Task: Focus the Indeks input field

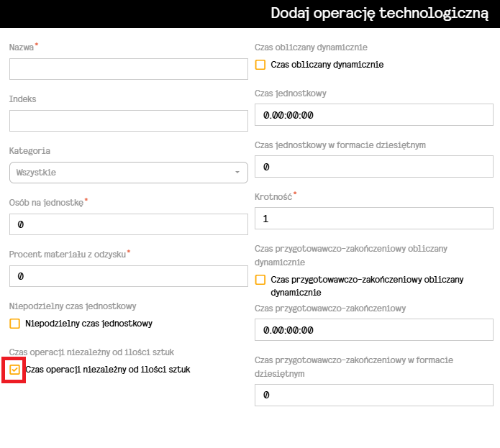Action: (x=128, y=121)
